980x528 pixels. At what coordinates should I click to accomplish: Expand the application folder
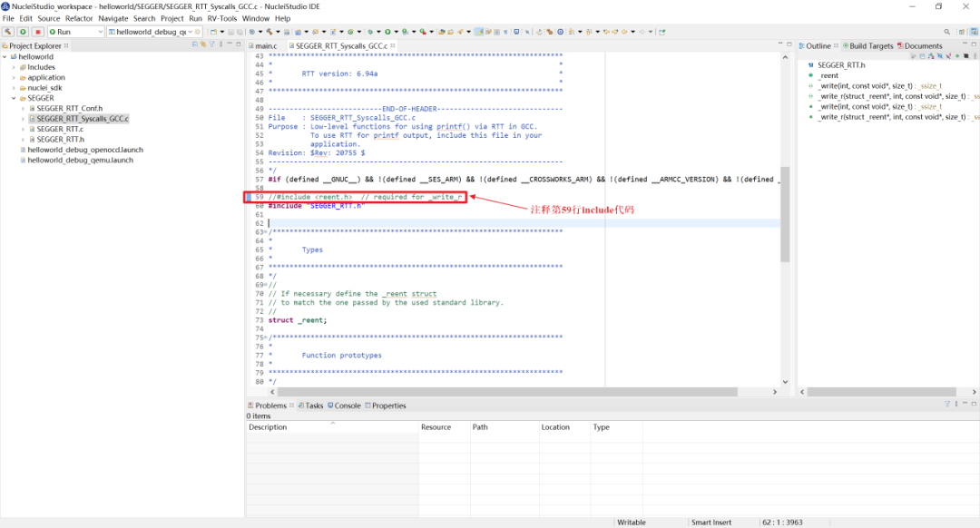pyautogui.click(x=14, y=77)
